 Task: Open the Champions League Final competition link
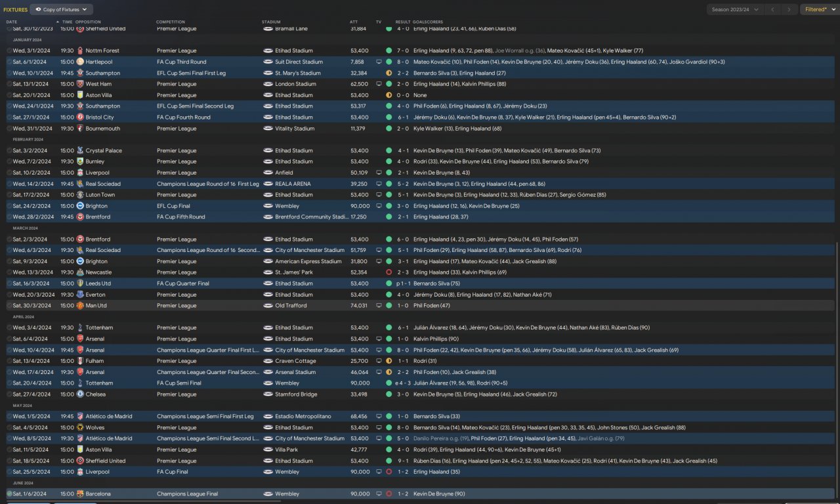(x=188, y=494)
